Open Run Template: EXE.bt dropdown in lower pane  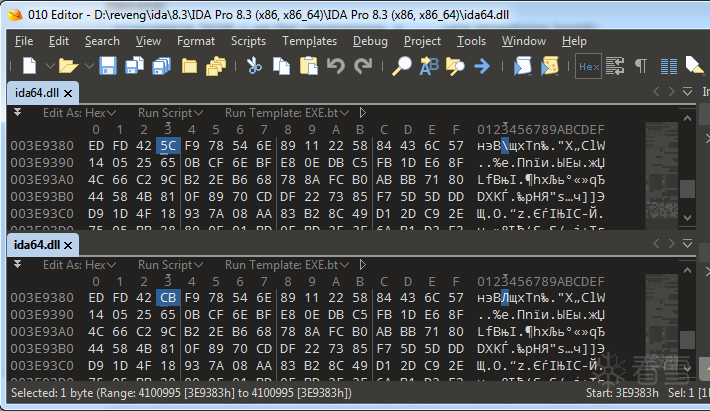pos(287,265)
